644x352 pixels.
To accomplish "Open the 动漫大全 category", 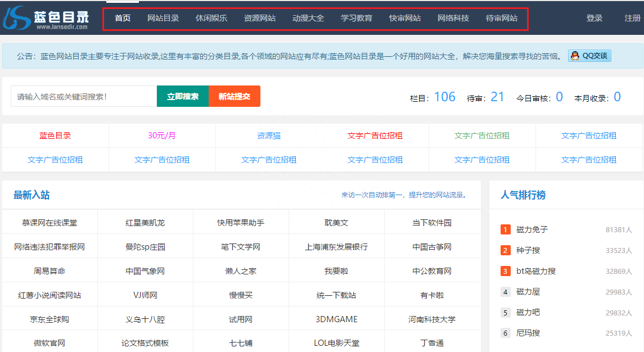I will 308,18.
